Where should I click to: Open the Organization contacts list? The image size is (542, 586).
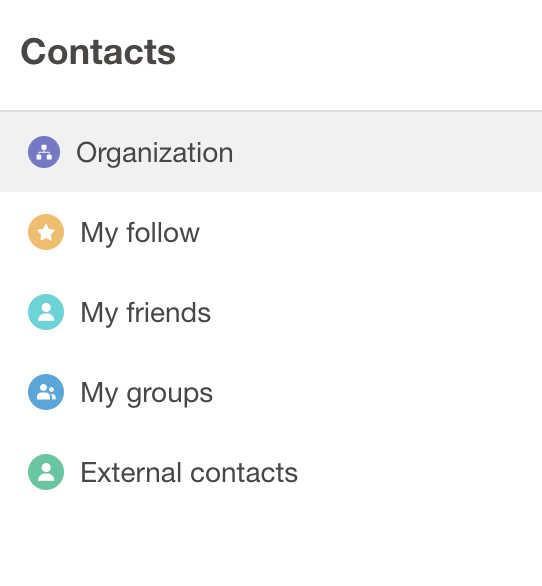click(271, 152)
